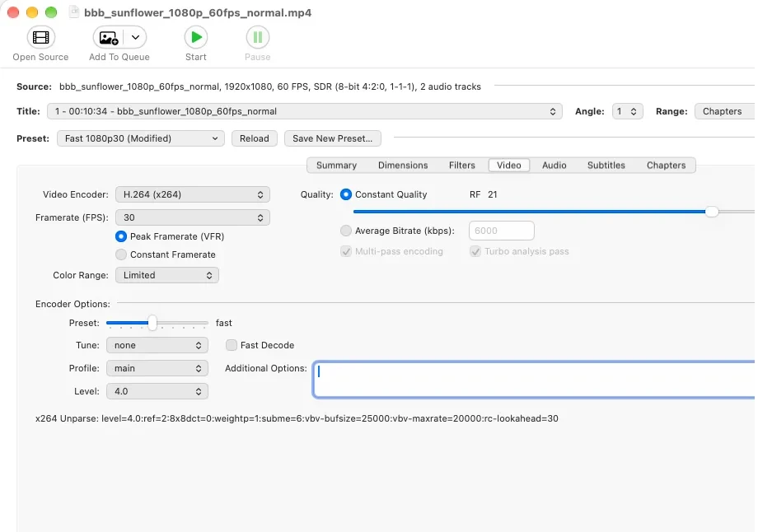Click the Add To Queue icon
The width and height of the screenshot is (758, 532).
108,37
